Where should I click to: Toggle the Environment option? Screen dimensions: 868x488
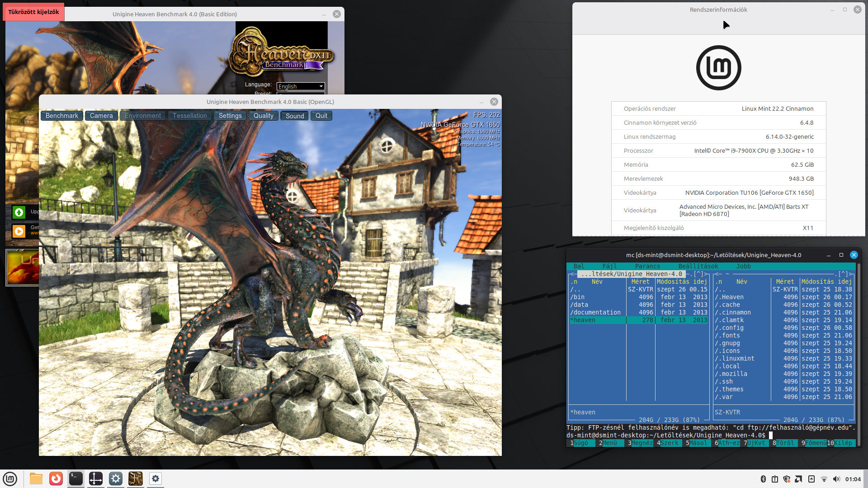point(143,116)
